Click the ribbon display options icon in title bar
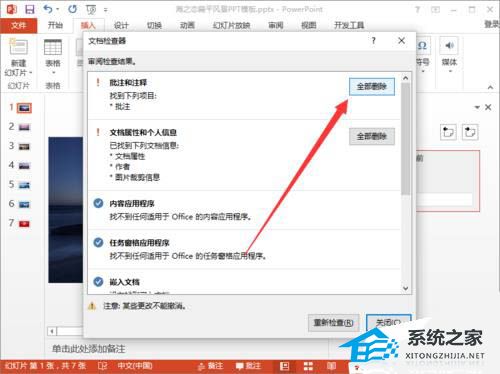The image size is (500, 374). click(x=435, y=10)
